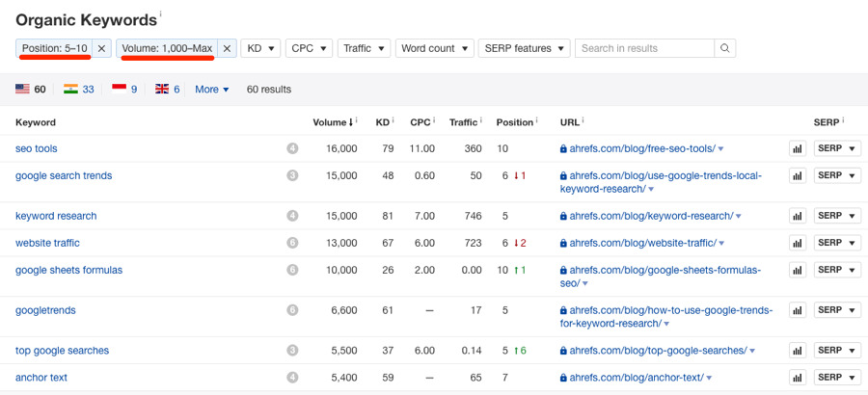Sort table by Traffic column header
The height and width of the screenshot is (395, 868).
(x=464, y=122)
